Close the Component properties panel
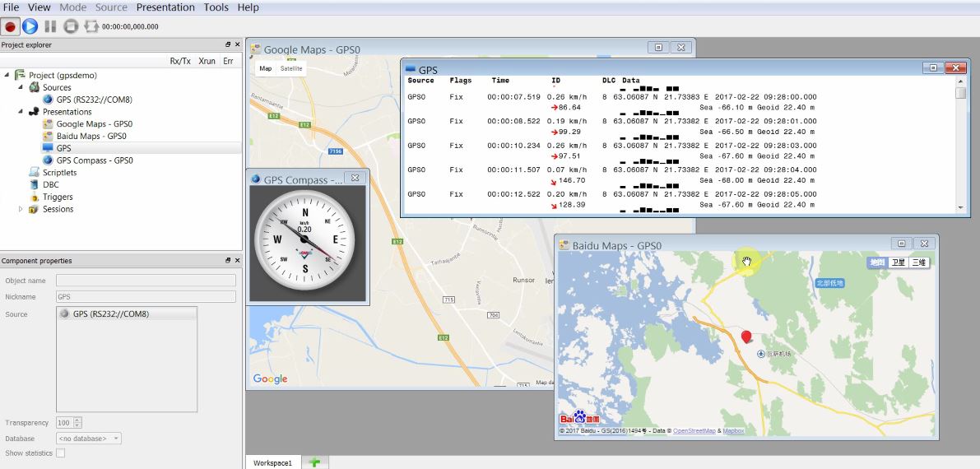This screenshot has height=469, width=980. pos(237,260)
